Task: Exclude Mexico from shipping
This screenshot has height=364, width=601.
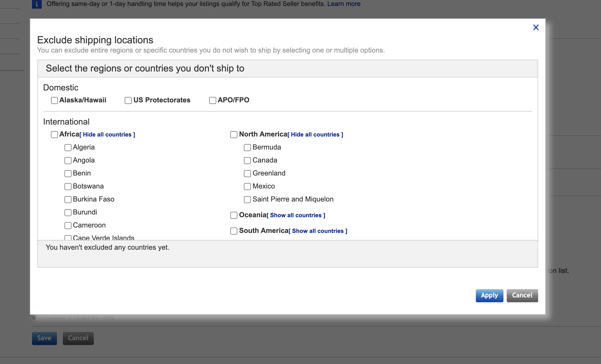Action: click(247, 187)
